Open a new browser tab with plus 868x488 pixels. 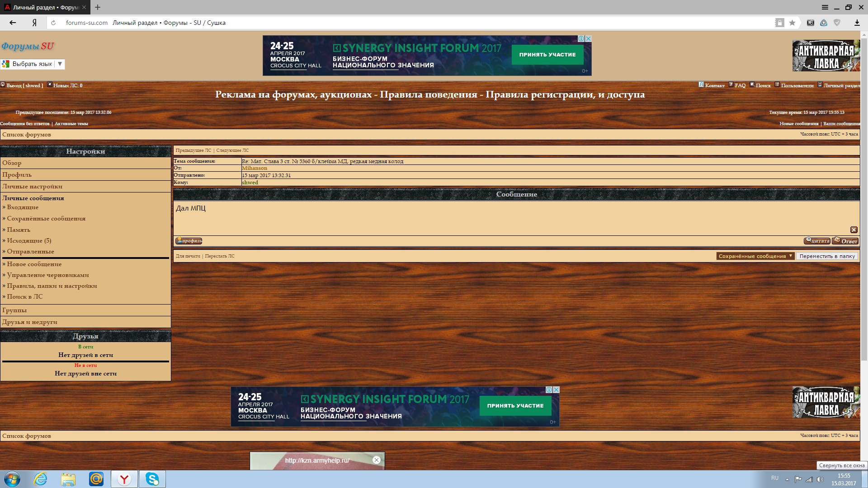(98, 7)
